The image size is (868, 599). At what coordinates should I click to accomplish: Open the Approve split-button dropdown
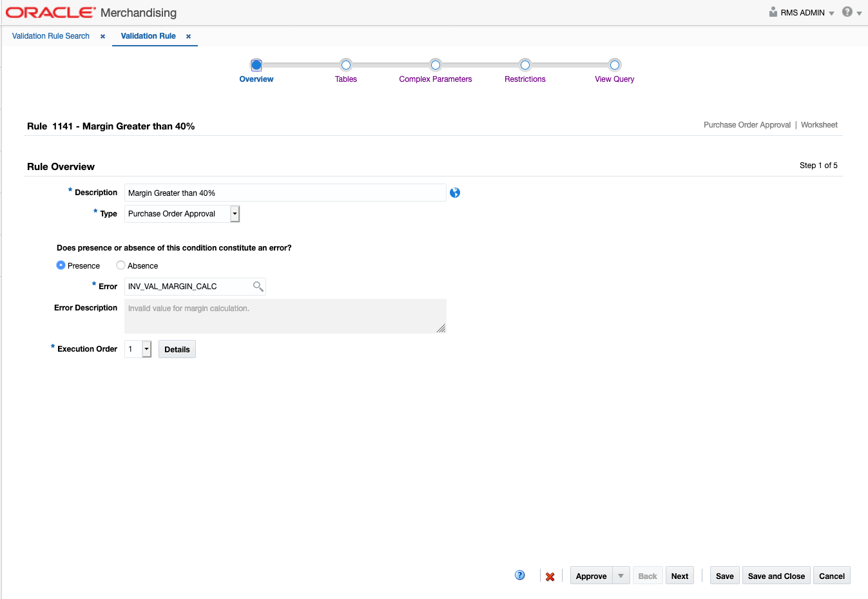(621, 575)
